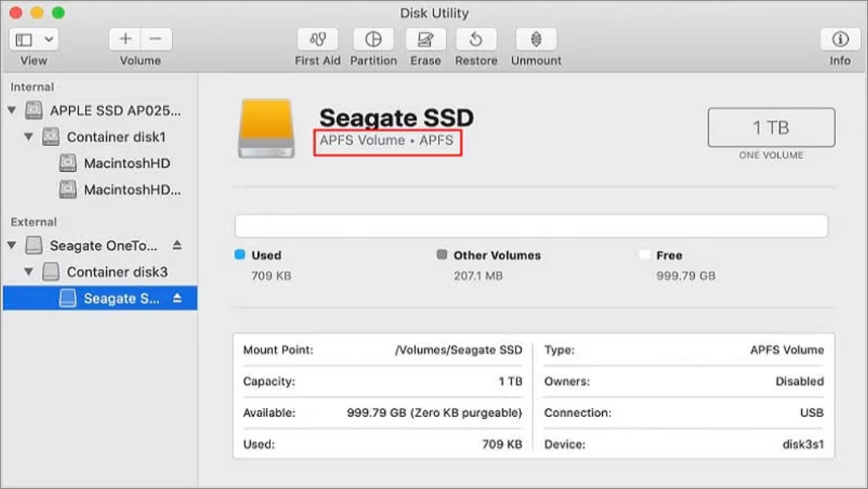Select the Seagate S... volume row
Viewport: 868px width, 489px height.
click(100, 298)
